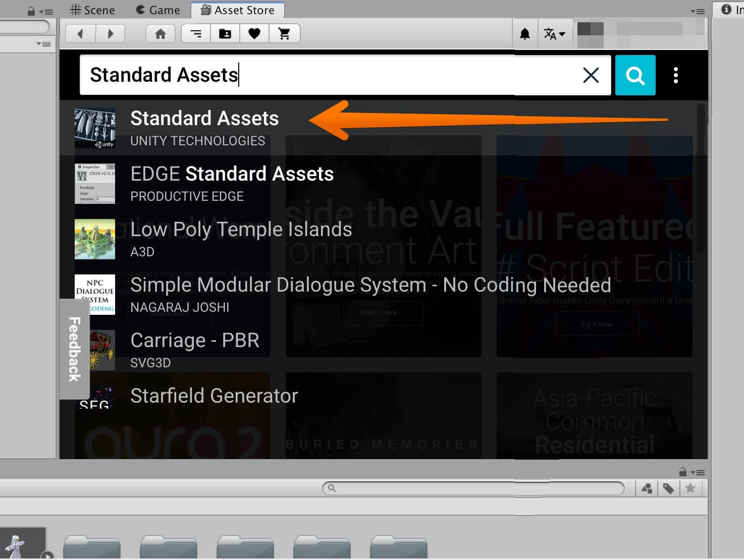Screen dimensions: 744x560
Task: Open the language selector dropdown
Action: [554, 34]
